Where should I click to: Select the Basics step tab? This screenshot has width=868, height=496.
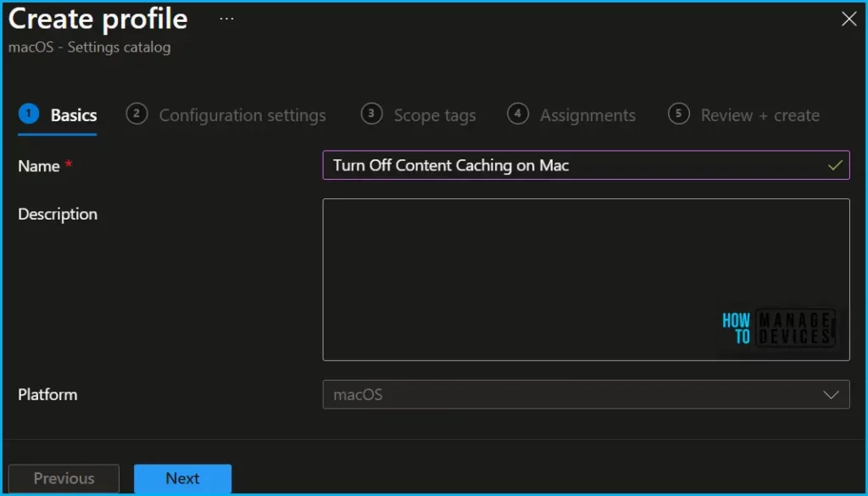click(x=58, y=115)
